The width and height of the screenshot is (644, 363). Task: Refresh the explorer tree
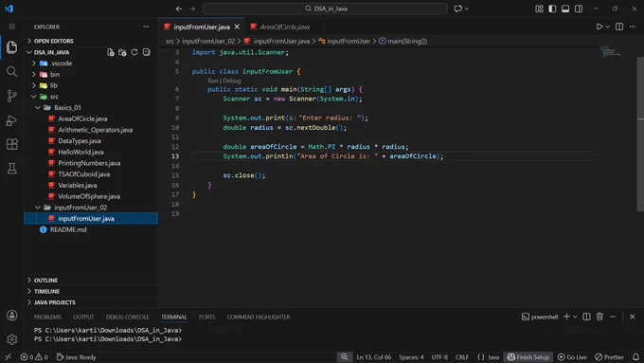[x=134, y=52]
